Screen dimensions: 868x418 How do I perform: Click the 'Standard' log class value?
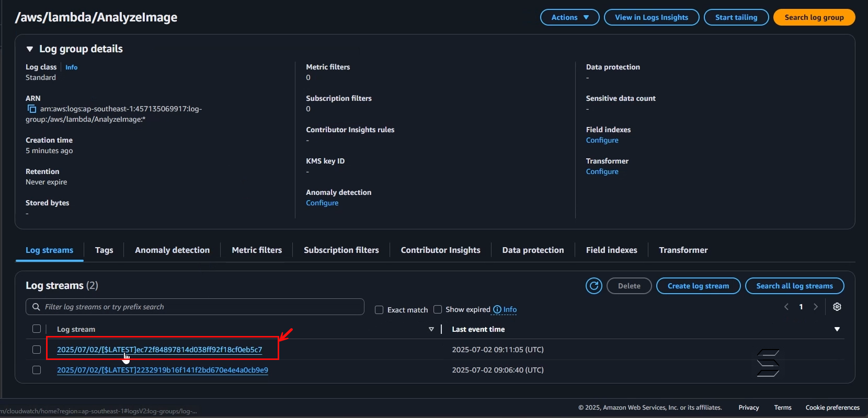41,77
